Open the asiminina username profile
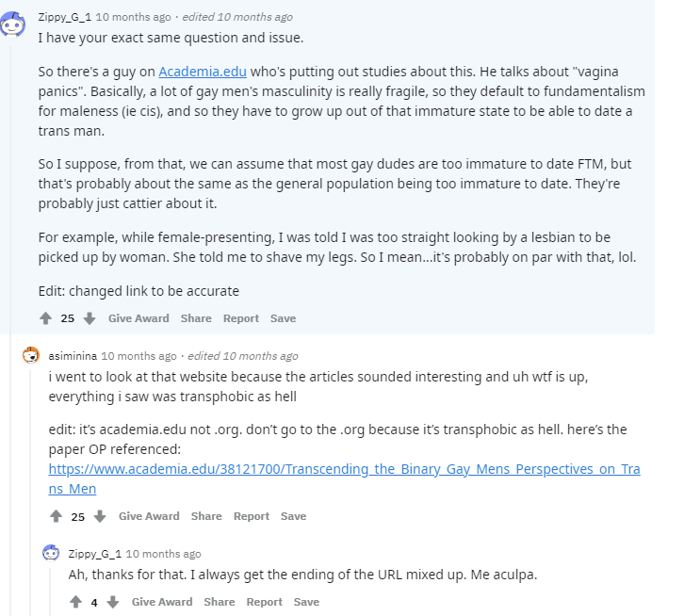The height and width of the screenshot is (616, 684). pyautogui.click(x=73, y=356)
